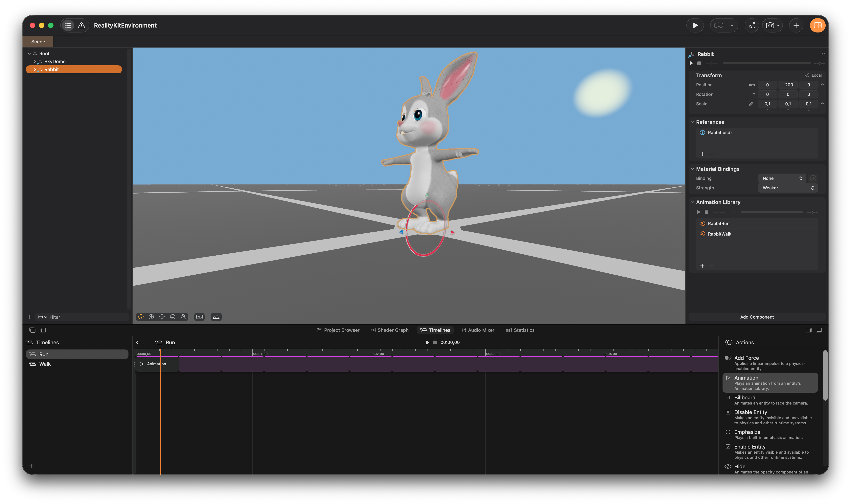Screen dimensions: 851x504
Task: Toggle the environment lighting mountain icon
Action: (216, 317)
